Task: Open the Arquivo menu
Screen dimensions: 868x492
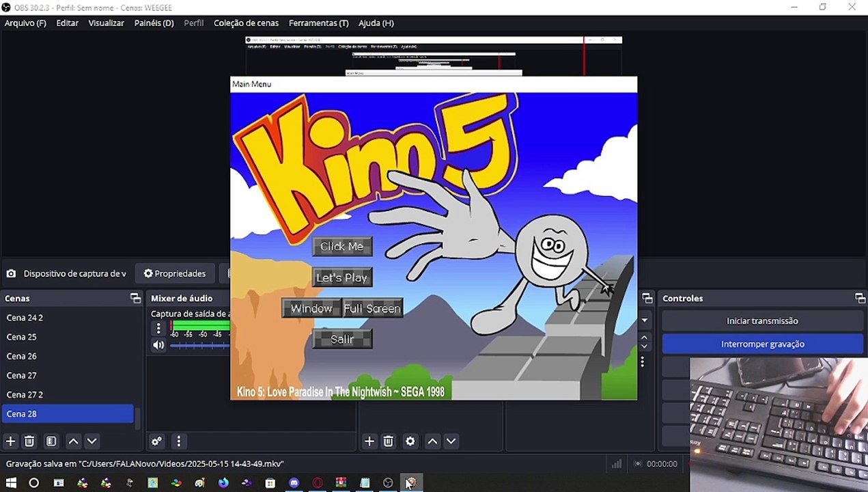Action: (25, 23)
